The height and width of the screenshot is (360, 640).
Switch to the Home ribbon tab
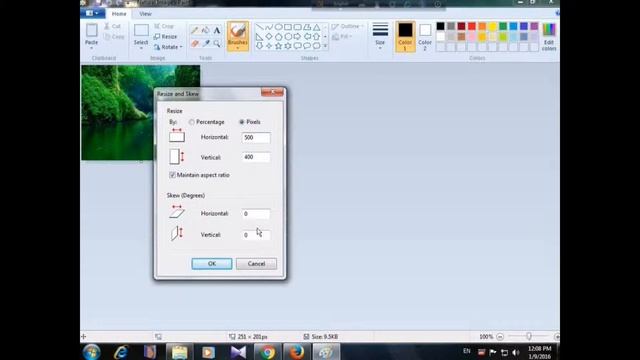click(x=119, y=14)
